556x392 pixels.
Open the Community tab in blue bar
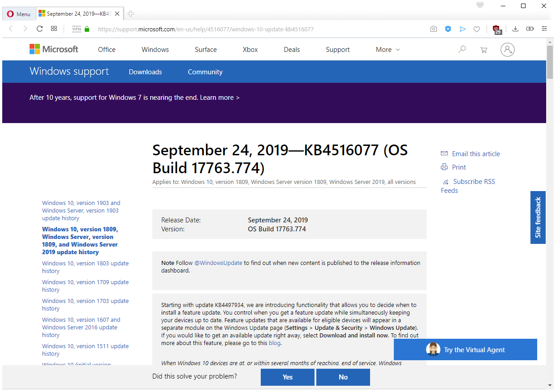205,72
